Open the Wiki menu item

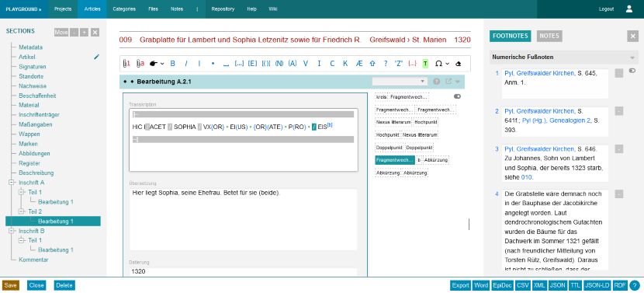[x=272, y=9]
